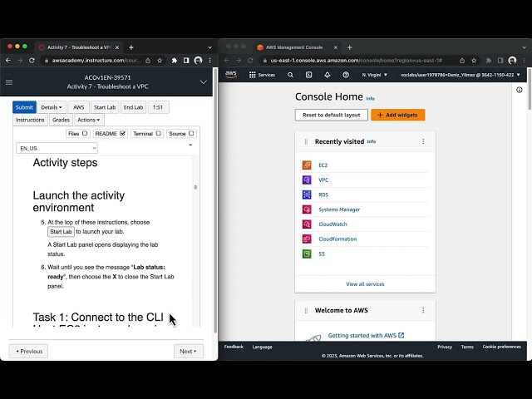Open the Instructions tab
The image size is (532, 399).
coord(30,120)
